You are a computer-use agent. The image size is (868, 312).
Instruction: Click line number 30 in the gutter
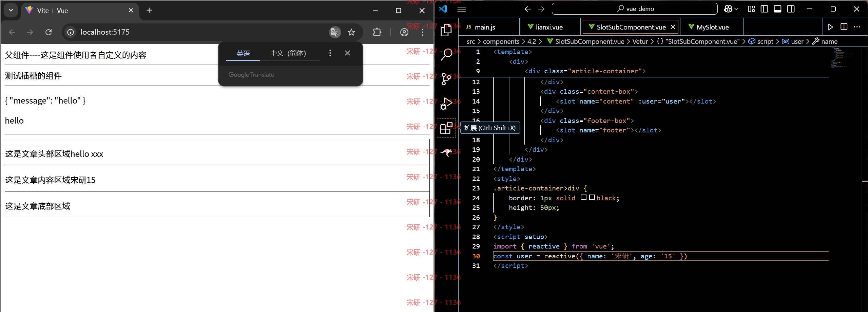476,256
